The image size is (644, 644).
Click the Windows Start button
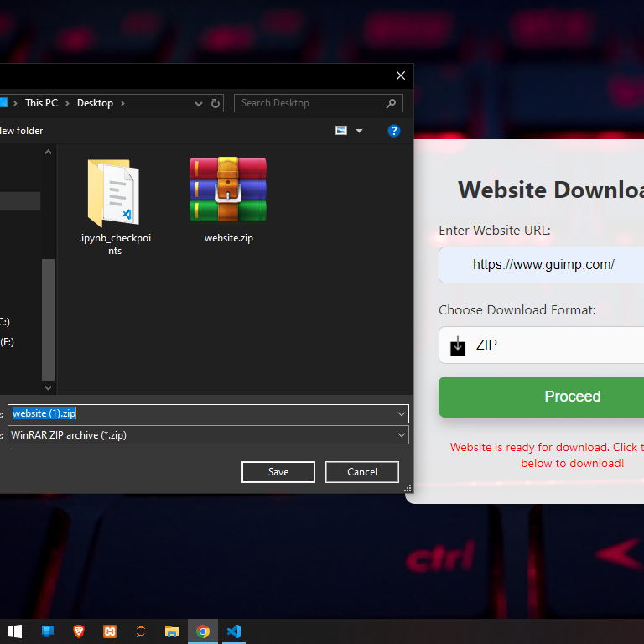(15, 631)
